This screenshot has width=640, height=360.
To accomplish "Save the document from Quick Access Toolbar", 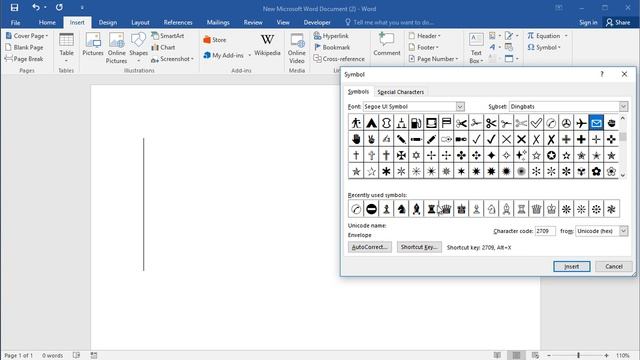I will click(x=14, y=7).
